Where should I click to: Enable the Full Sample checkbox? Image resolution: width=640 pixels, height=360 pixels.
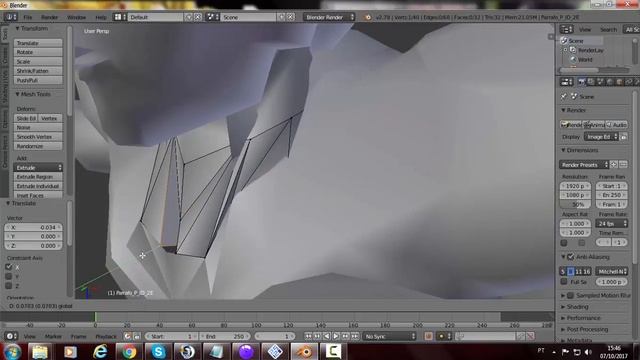point(564,282)
